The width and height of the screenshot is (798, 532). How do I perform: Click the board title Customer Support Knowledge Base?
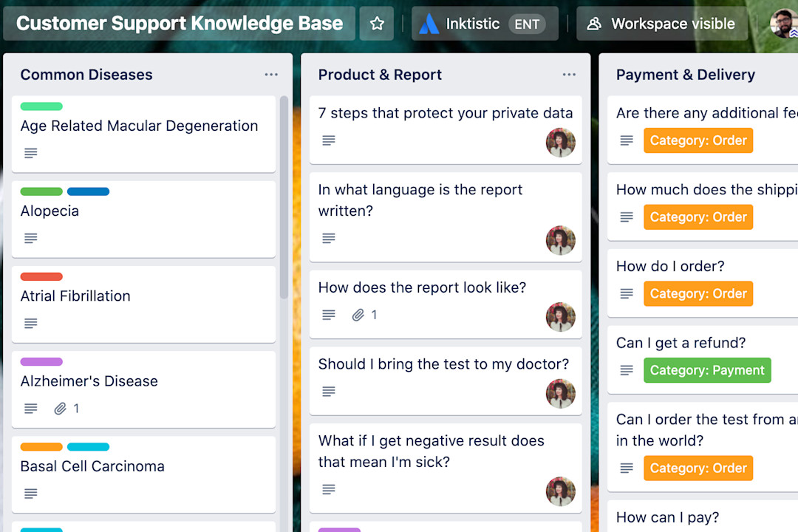click(180, 23)
